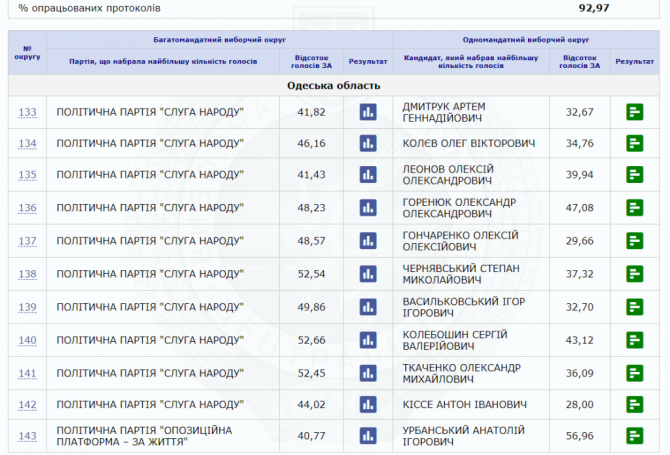Open party results chart for district 138
The width and height of the screenshot is (670, 455).
coord(368,274)
